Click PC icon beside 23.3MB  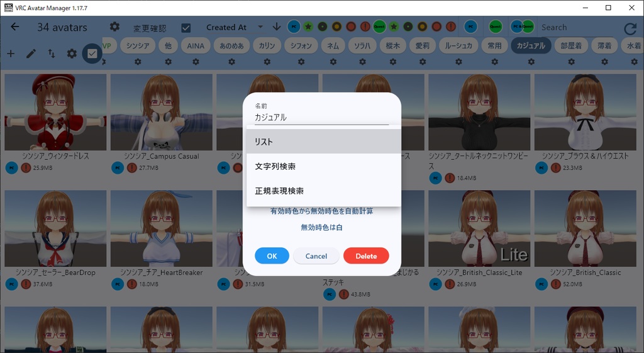tap(541, 167)
